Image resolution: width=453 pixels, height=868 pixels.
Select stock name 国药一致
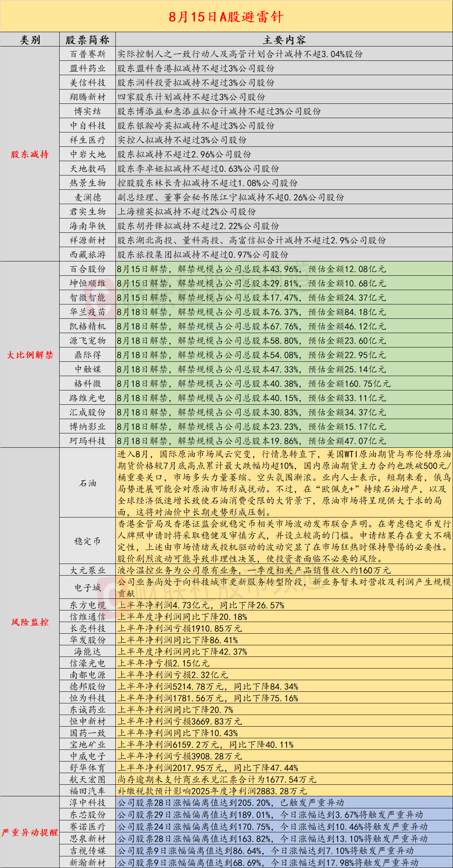tap(88, 733)
